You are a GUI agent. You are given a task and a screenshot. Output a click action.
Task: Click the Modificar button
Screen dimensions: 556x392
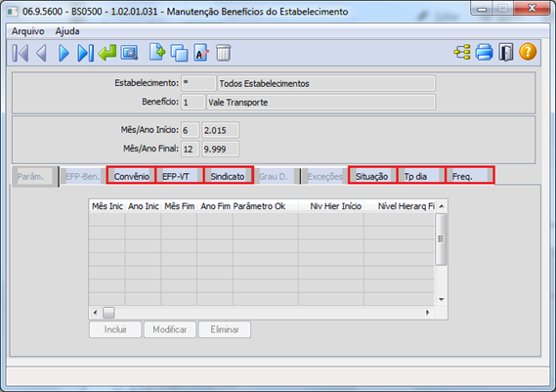(170, 329)
